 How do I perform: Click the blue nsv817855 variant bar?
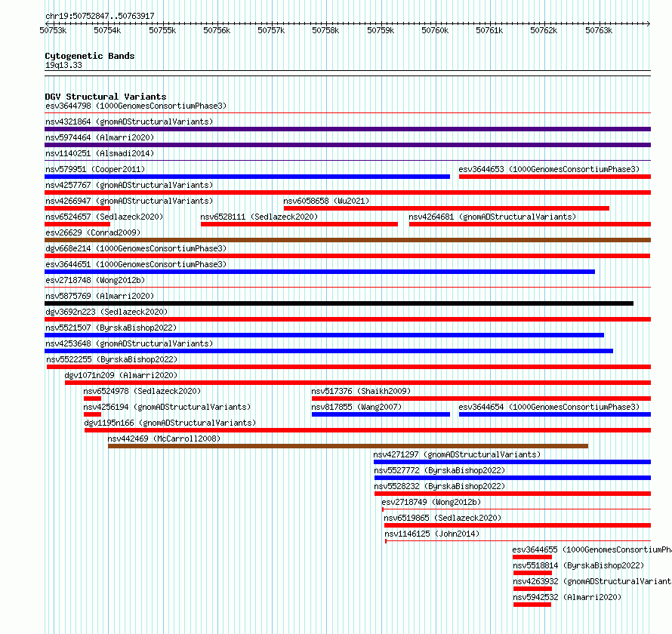381,414
